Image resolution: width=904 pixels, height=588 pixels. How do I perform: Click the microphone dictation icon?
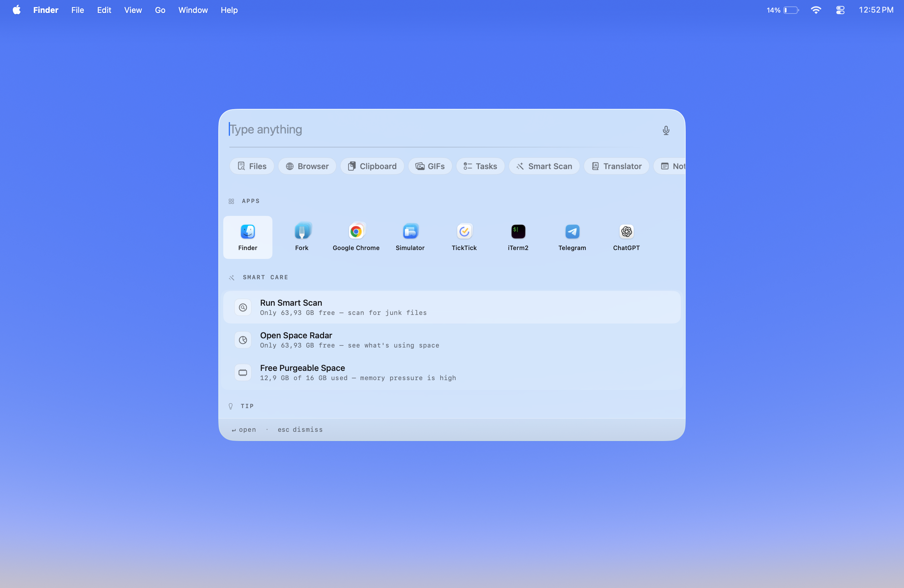tap(666, 130)
